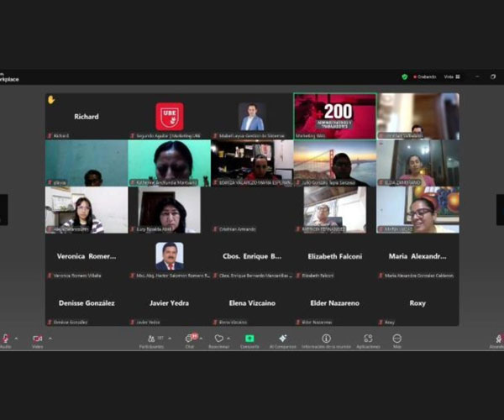Select the Veronica Romer... tile

click(87, 256)
